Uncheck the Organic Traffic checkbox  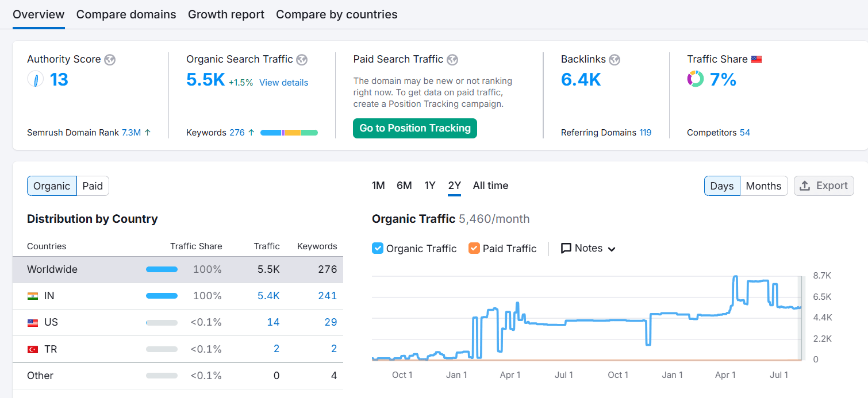click(x=378, y=248)
